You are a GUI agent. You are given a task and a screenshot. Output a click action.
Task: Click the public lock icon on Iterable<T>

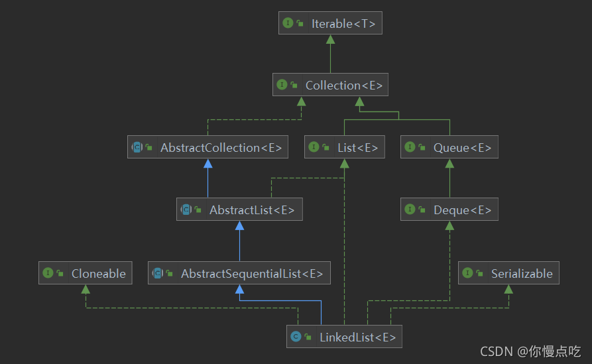coord(300,23)
